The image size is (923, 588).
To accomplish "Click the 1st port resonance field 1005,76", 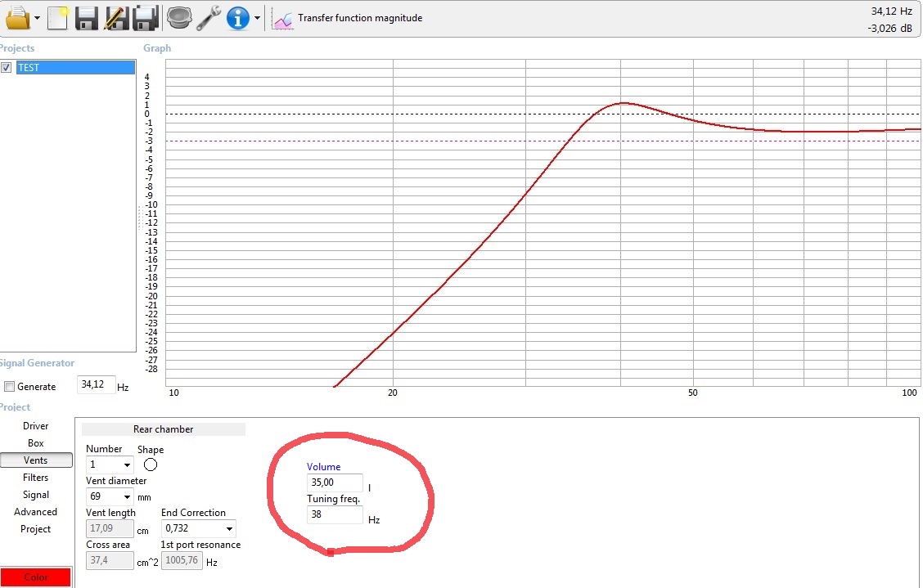I will click(x=182, y=559).
